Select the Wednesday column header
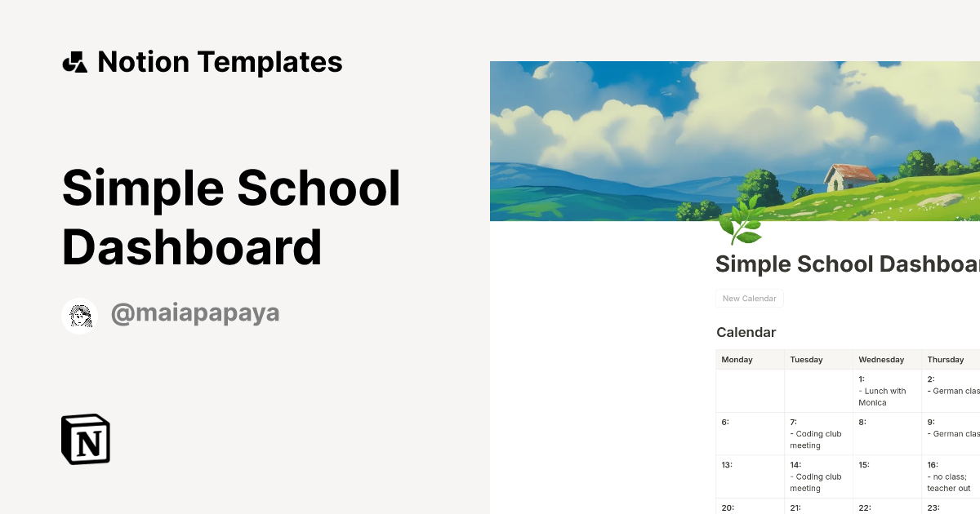This screenshot has width=980, height=514. 880,359
